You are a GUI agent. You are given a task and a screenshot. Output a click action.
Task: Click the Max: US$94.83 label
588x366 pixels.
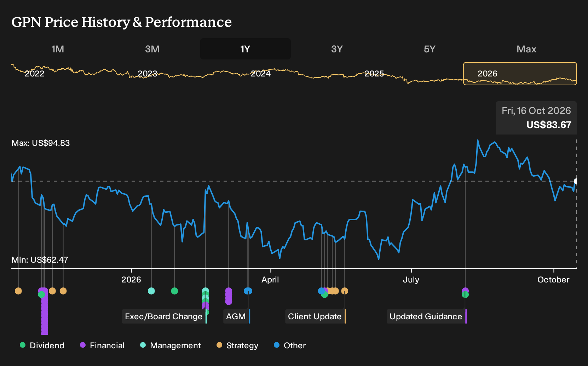coord(41,143)
